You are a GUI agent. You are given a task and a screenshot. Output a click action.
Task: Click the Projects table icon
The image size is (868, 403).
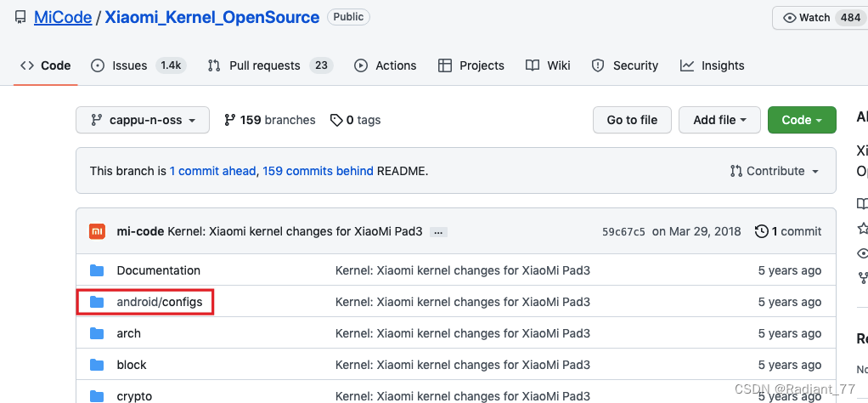pos(444,65)
